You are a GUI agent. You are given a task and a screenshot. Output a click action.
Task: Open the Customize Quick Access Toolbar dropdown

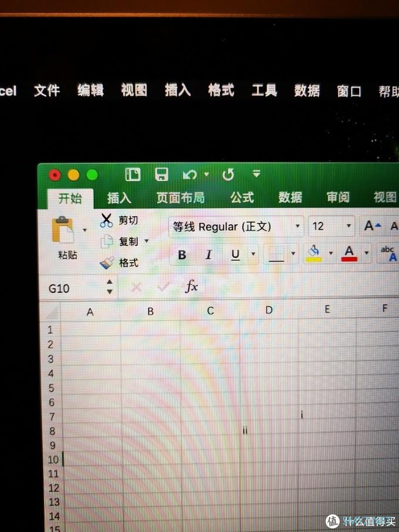pos(256,174)
